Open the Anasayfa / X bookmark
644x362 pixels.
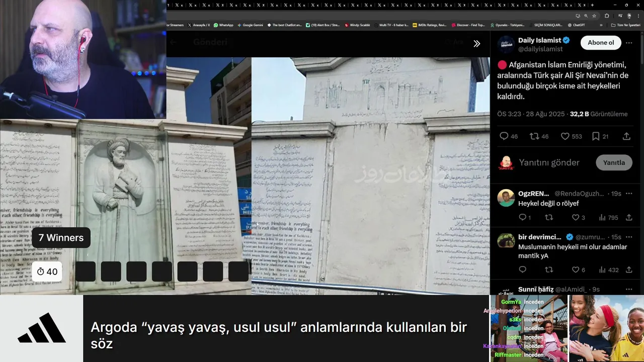[199, 25]
